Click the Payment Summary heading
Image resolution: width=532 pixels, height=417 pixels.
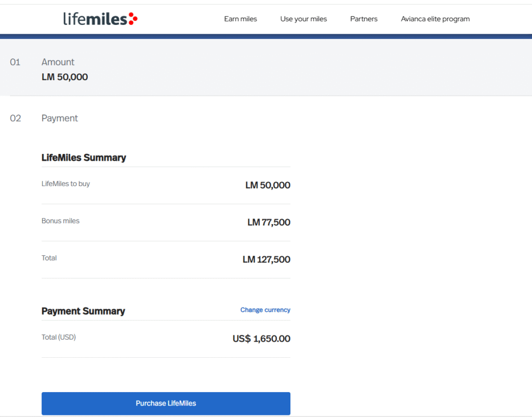pyautogui.click(x=83, y=311)
